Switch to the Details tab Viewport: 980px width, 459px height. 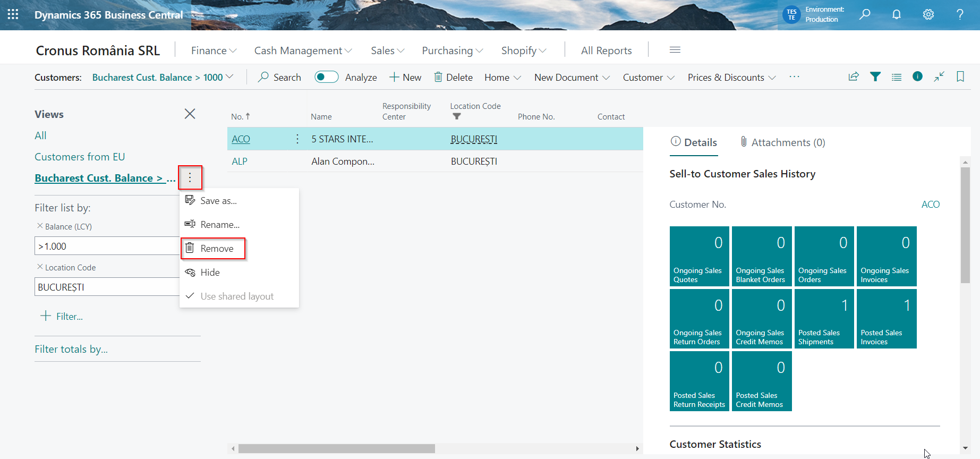tap(694, 142)
